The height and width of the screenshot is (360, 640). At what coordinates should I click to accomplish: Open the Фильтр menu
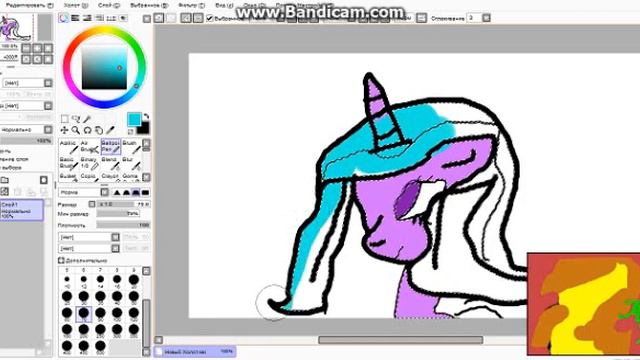191,5
